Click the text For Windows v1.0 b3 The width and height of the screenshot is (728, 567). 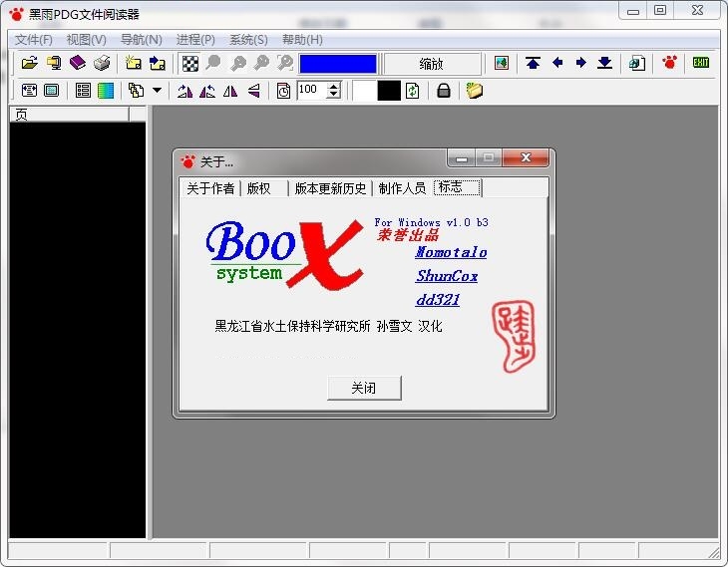(x=432, y=223)
